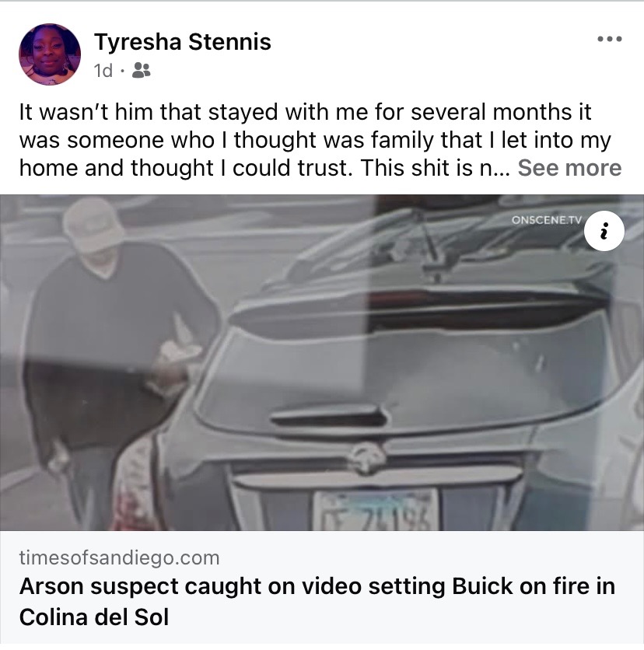Open Tyresha Stennis's profile picture

(x=50, y=54)
